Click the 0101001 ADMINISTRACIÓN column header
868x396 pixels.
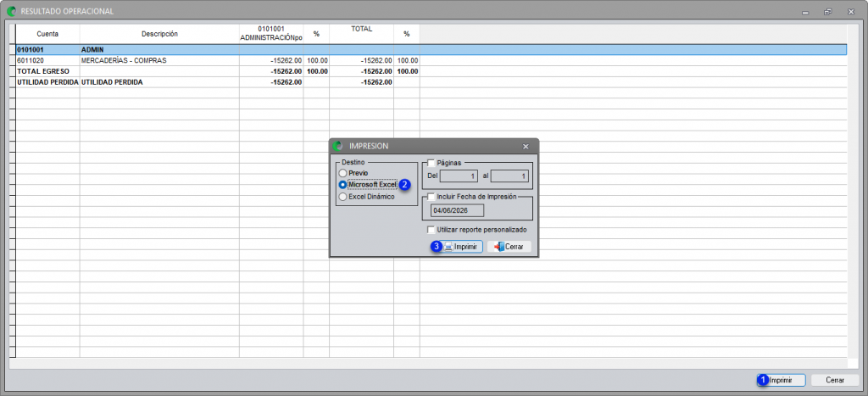coord(271,34)
